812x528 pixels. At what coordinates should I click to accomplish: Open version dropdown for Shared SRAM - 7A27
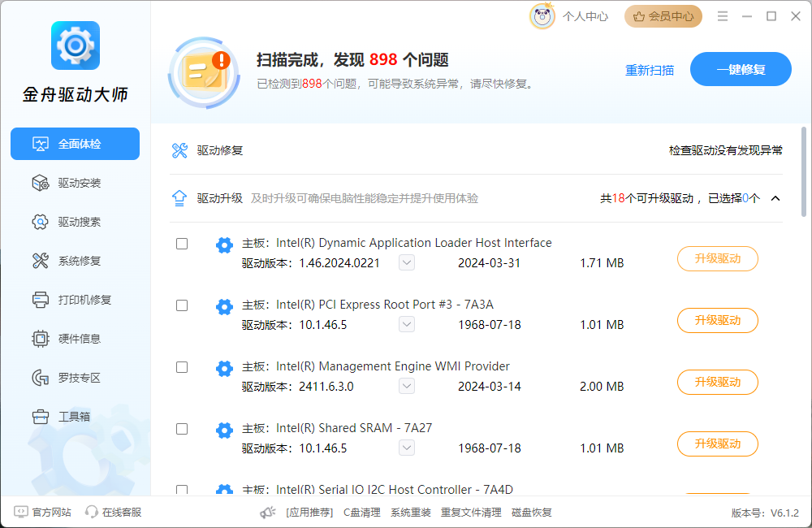pos(407,448)
